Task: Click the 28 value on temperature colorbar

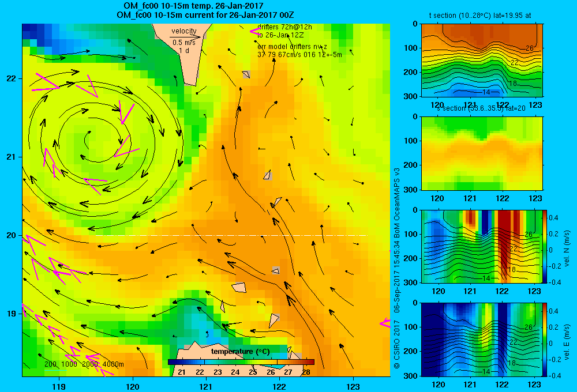Action: [306, 372]
